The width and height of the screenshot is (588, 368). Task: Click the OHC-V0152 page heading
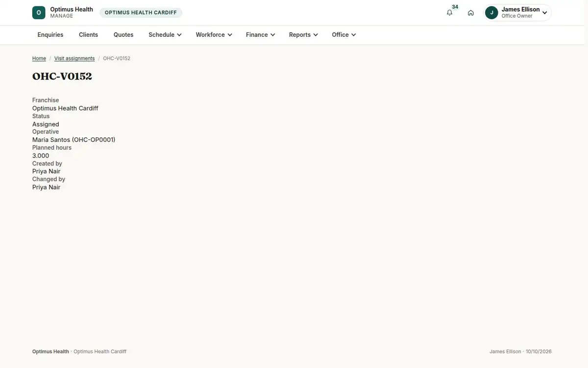pos(62,76)
